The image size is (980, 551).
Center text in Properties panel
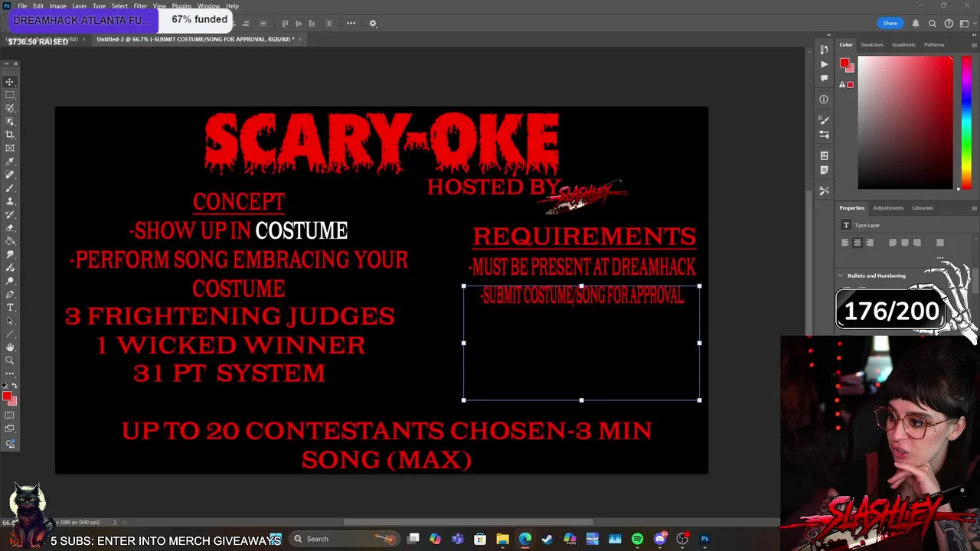click(x=857, y=243)
